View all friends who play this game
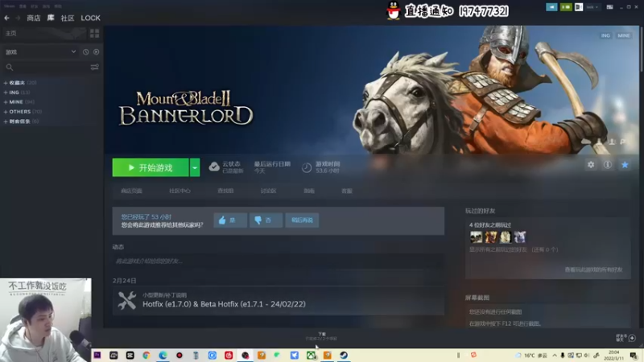 click(x=593, y=269)
